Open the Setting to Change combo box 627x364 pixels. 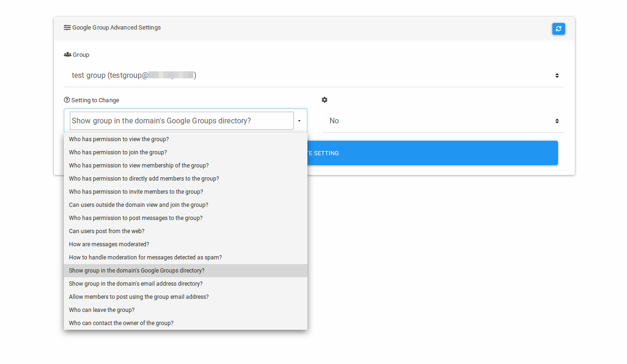(185, 121)
